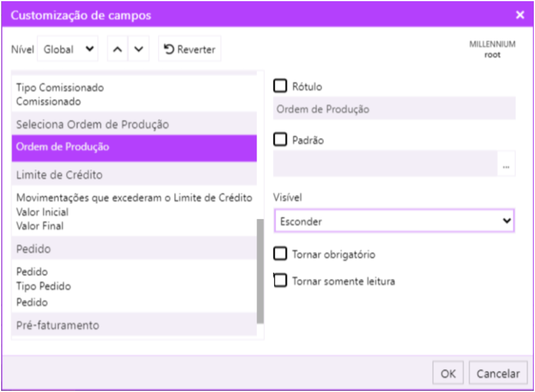Close the Customização de campos dialog
This screenshot has width=535, height=392.
pyautogui.click(x=520, y=15)
